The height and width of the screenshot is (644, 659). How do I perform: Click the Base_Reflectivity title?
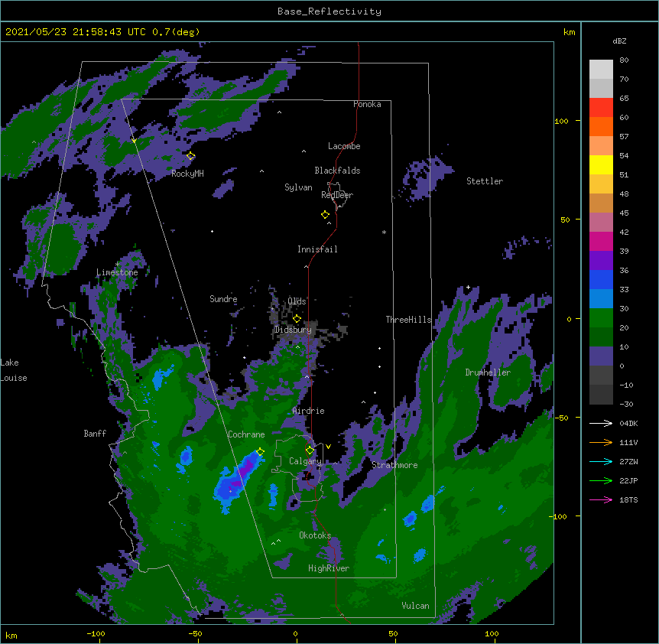click(x=329, y=11)
